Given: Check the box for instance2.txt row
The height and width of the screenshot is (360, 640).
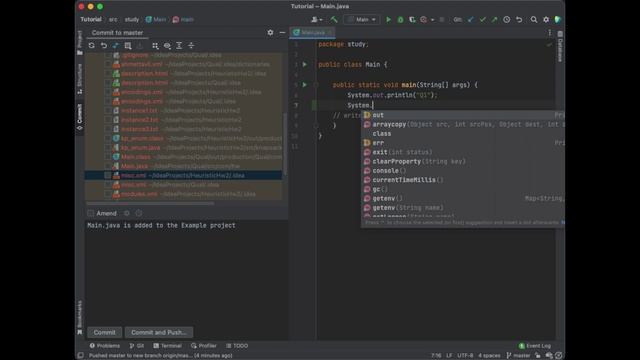Looking at the screenshot, I should (x=107, y=120).
